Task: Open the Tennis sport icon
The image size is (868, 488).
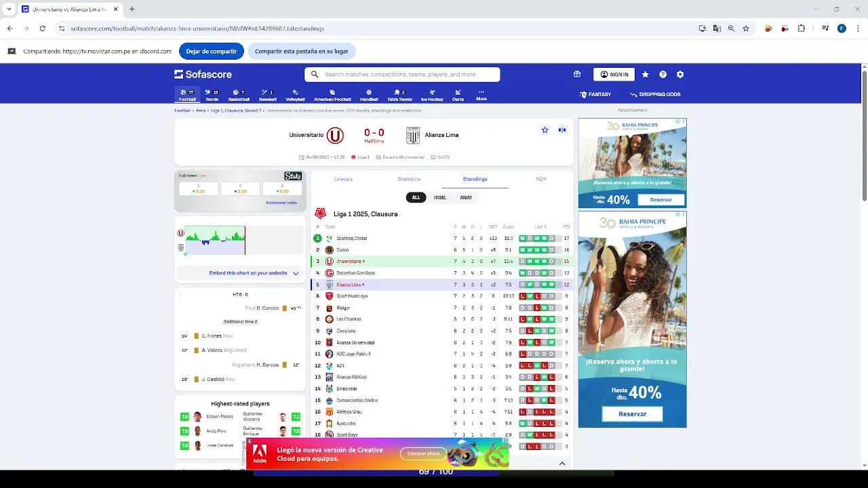Action: (212, 95)
